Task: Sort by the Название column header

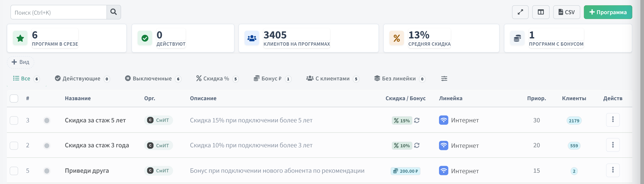Action: pyautogui.click(x=78, y=98)
